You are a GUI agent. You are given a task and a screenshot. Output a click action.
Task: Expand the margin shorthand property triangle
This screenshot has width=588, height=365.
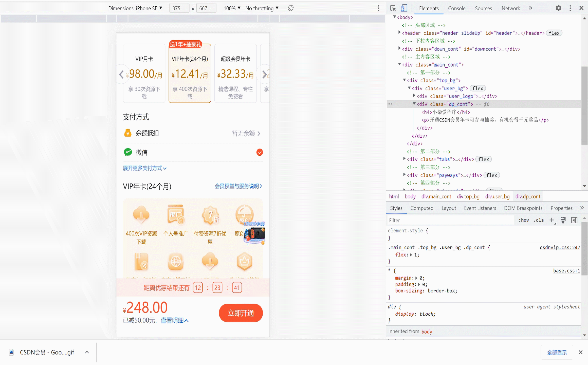(416, 278)
